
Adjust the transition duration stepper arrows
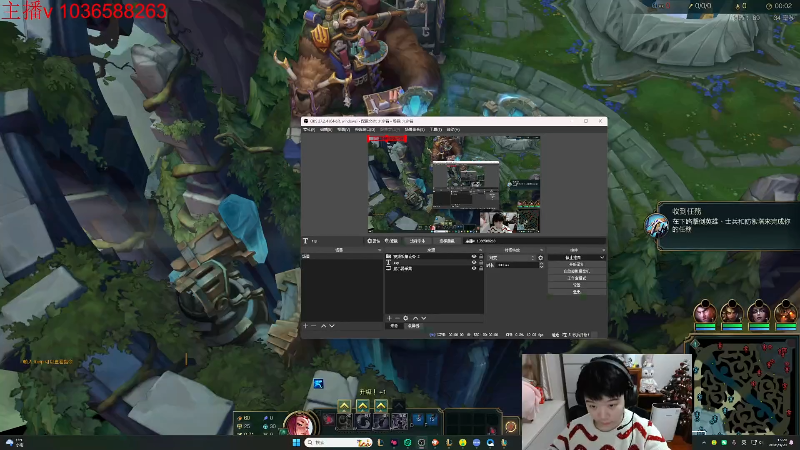tap(541, 265)
